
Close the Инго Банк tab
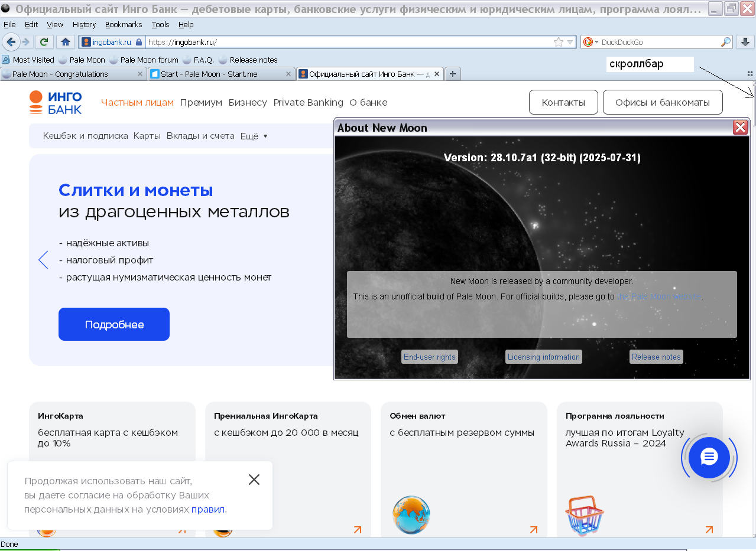coord(437,74)
